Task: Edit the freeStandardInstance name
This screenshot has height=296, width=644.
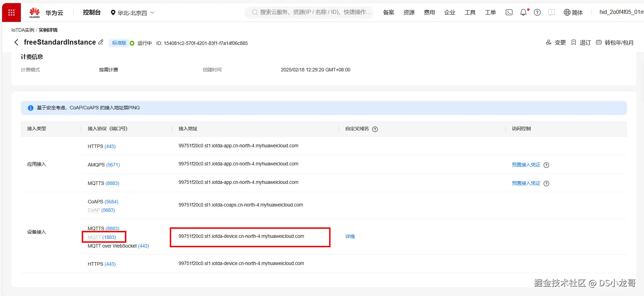Action: (x=101, y=42)
